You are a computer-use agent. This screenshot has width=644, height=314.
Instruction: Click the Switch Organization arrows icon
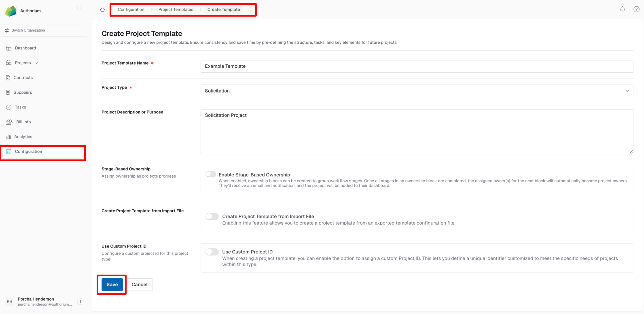(x=7, y=30)
